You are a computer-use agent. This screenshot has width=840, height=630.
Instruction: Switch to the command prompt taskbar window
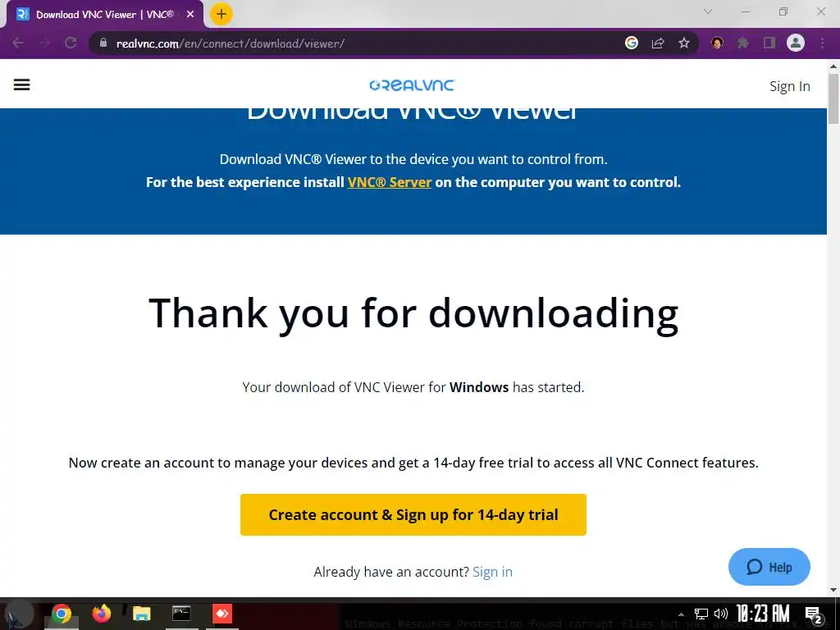pos(181,614)
